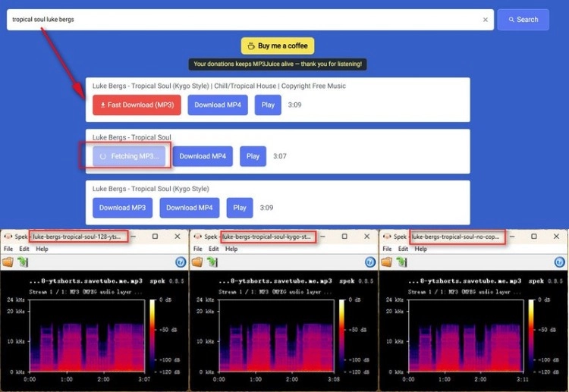Click the blue help icon in kygo-st Spek window
The image size is (569, 392).
pyautogui.click(x=370, y=262)
